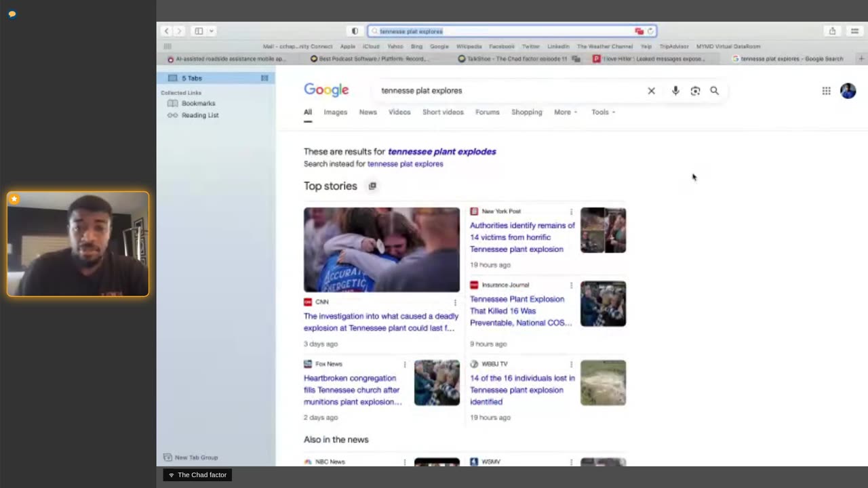This screenshot has width=868, height=488.
Task: Open the favorites bar grid icon
Action: (x=167, y=47)
